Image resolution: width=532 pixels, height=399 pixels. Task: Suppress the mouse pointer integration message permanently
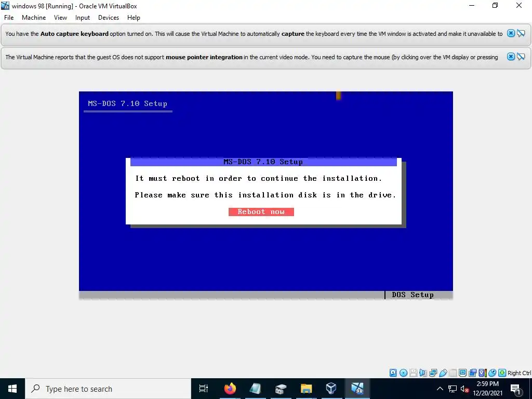pos(521,57)
